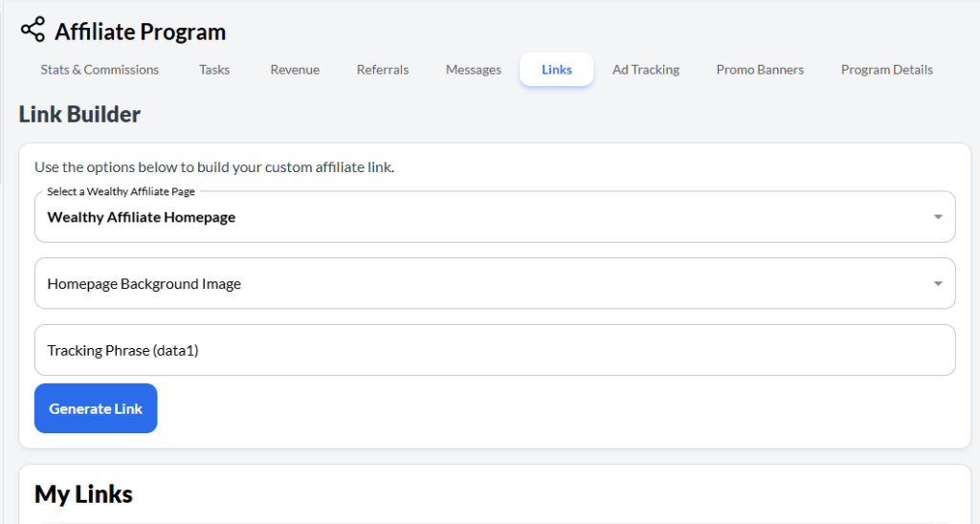Click the Tracking Phrase (data1) input field
The image size is (980, 524).
click(x=495, y=350)
